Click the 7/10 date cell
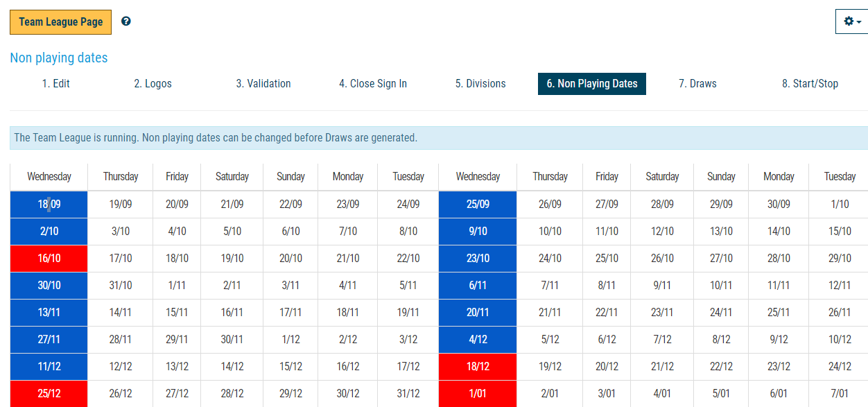The height and width of the screenshot is (407, 868). pos(348,232)
